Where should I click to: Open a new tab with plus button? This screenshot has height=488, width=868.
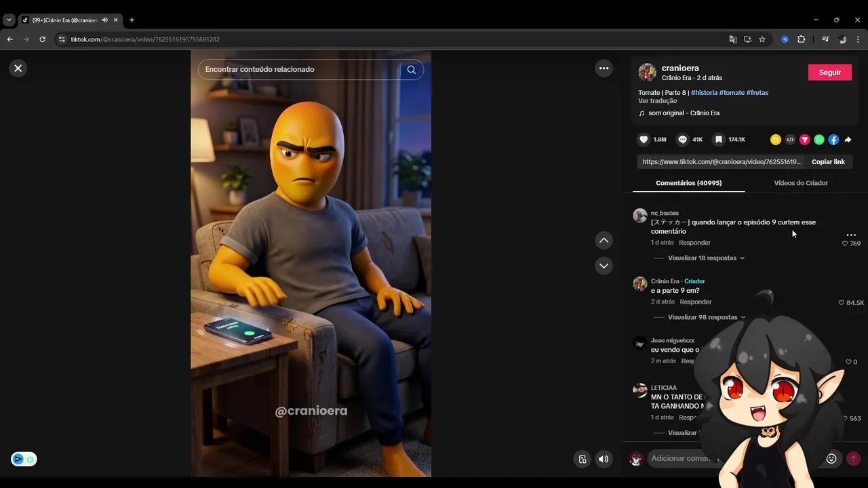[x=132, y=20]
